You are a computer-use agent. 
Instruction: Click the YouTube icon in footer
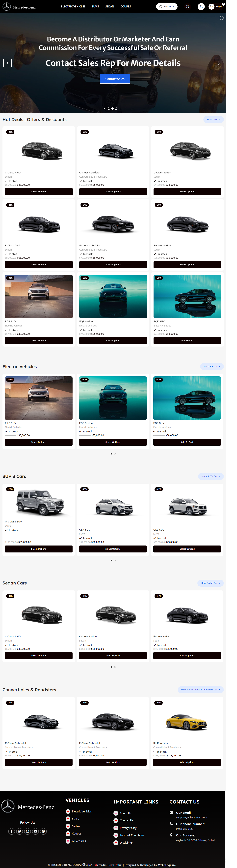coord(35,831)
